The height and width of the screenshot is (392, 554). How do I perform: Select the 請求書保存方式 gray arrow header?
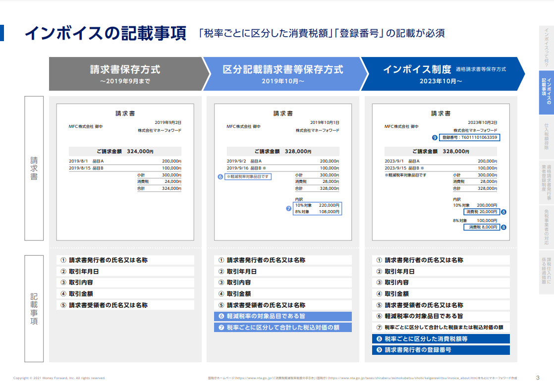(x=129, y=74)
